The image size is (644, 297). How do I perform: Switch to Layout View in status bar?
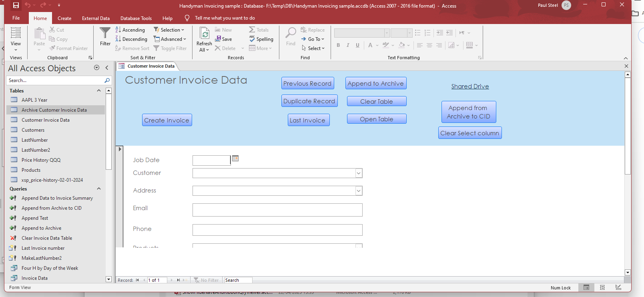pos(602,287)
